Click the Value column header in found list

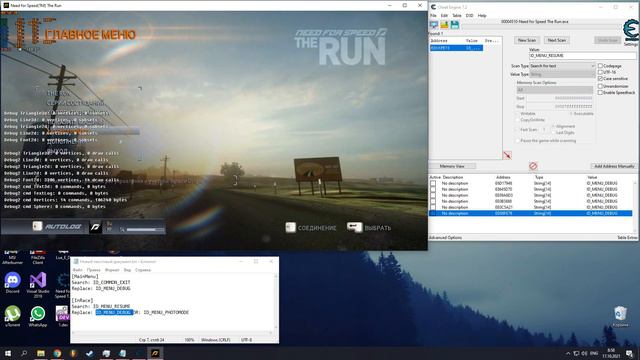(x=471, y=41)
